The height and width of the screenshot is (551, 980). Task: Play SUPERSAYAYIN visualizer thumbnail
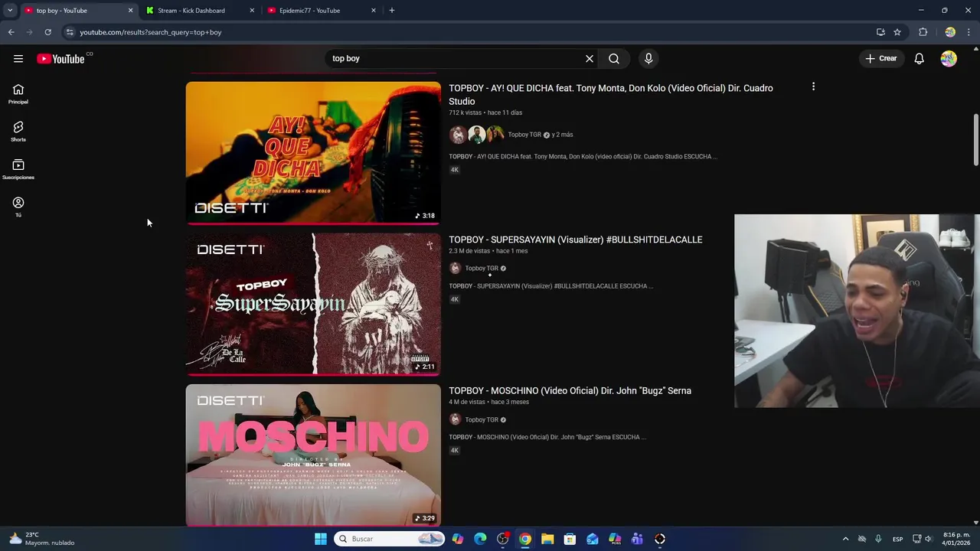[x=313, y=304]
